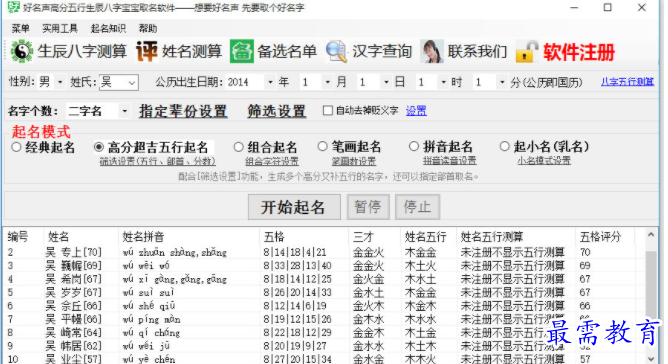Click the 软件注册 padlock icon
The width and height of the screenshot is (668, 364).
click(x=527, y=52)
